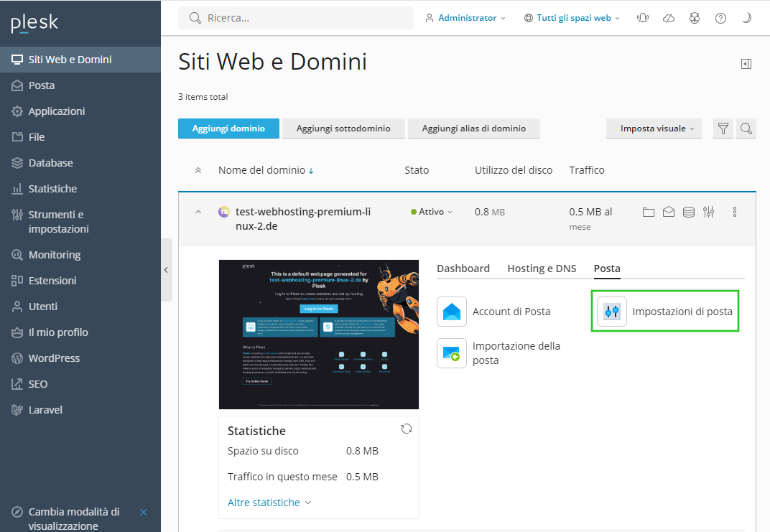Open domain three-dot more menu

click(735, 212)
